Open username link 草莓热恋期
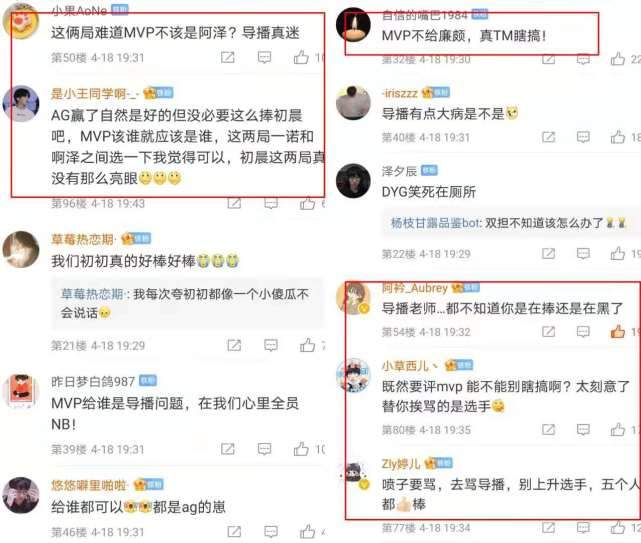 [83, 239]
